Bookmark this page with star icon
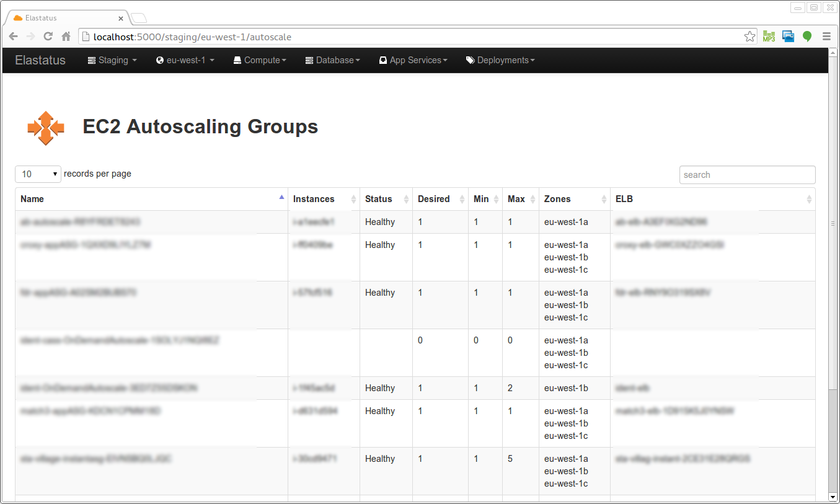This screenshot has height=504, width=840. click(x=750, y=37)
